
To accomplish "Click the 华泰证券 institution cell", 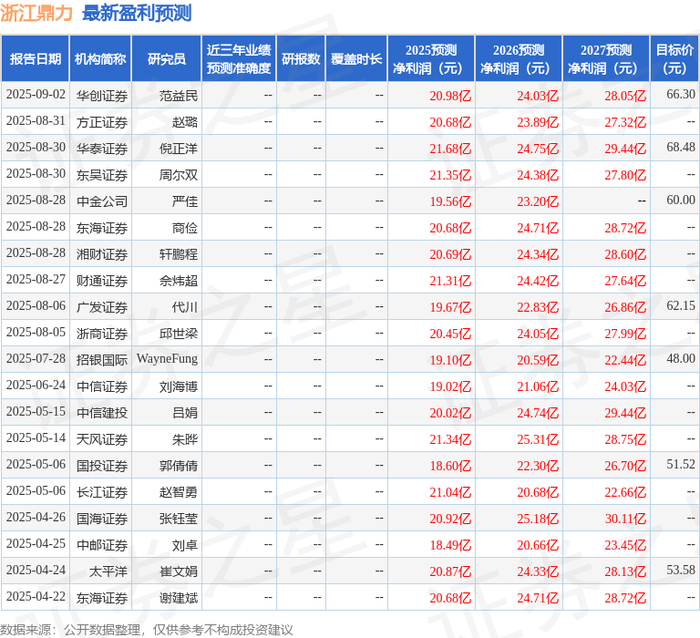I will click(x=102, y=149).
